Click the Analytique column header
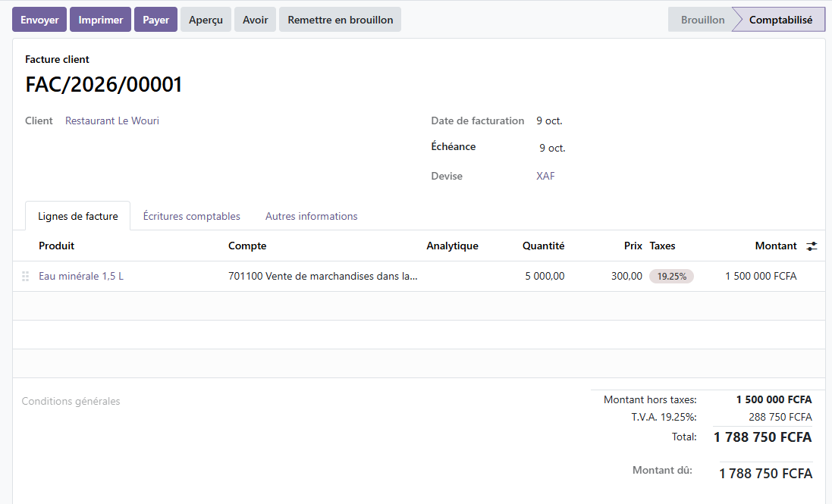 click(x=452, y=246)
